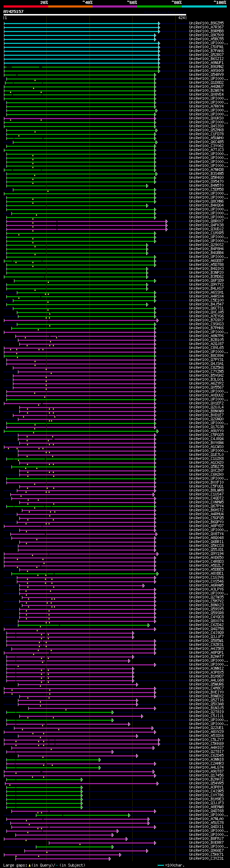Click the UniRef100_Q6FSD9 label
This screenshot has width=230, height=868.
(206, 281)
